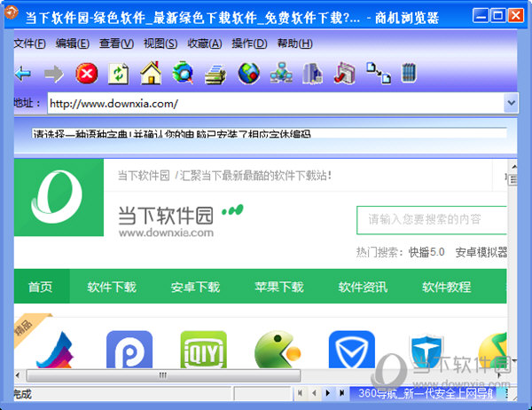Open the 首页 navigation tab
Image resolution: width=532 pixels, height=410 pixels.
41,287
